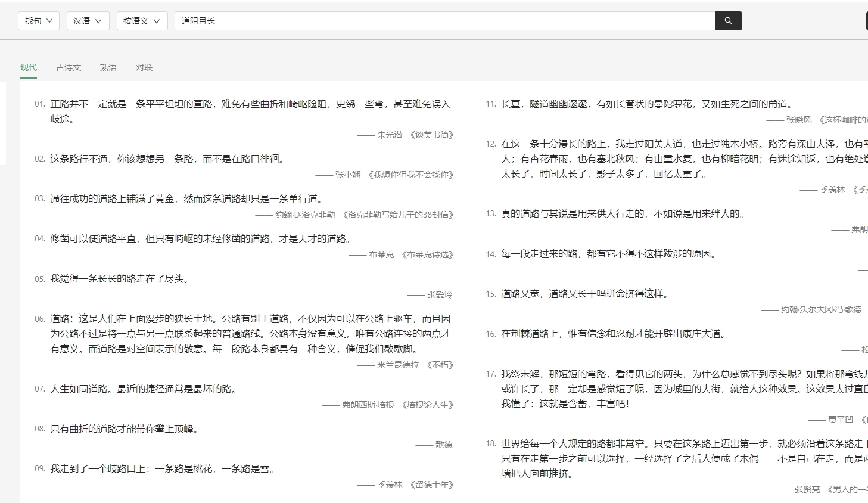Viewport: 868px width, 503px height.
Task: Click the author 贾平凹 under quote 17
Action: [841, 420]
